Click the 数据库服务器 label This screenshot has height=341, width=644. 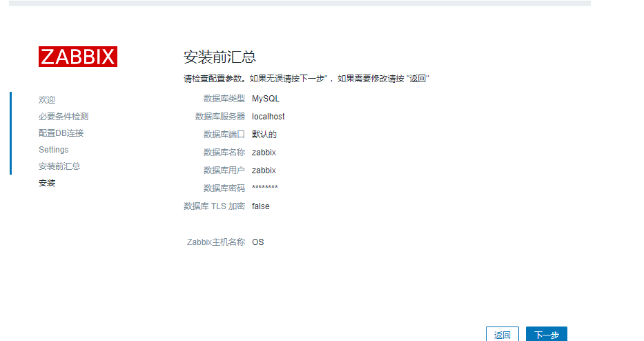220,117
